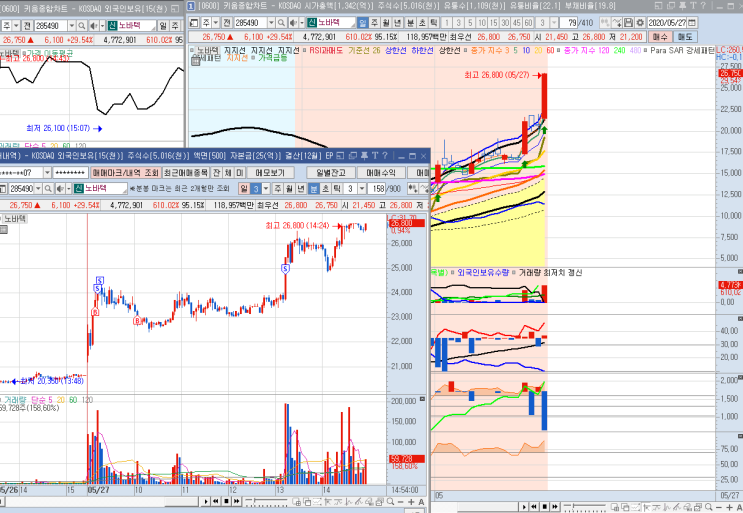The image size is (743, 513).
Task: Click the play button under minute chart
Action: pyautogui.click(x=206, y=501)
